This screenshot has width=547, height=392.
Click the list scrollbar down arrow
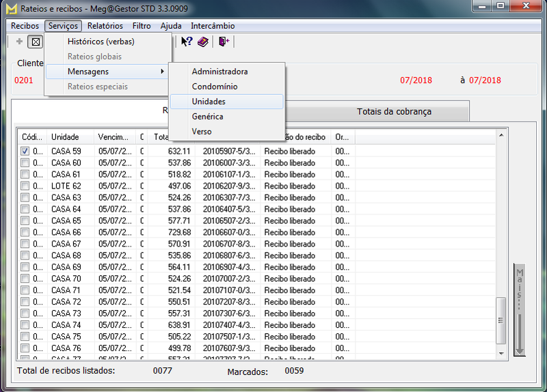(x=501, y=354)
